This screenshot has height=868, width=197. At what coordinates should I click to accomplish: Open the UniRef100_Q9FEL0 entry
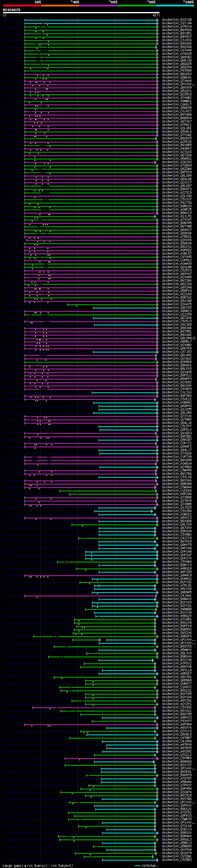tap(177, 430)
